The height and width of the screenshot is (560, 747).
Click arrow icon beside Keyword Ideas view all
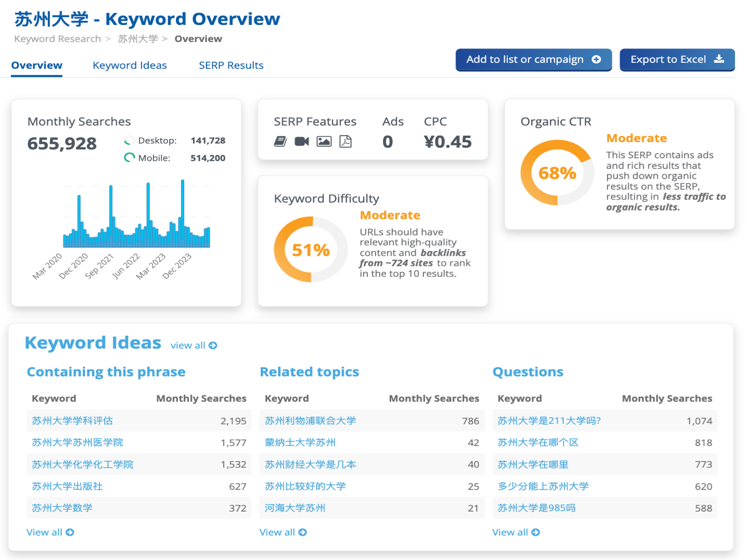pos(213,346)
